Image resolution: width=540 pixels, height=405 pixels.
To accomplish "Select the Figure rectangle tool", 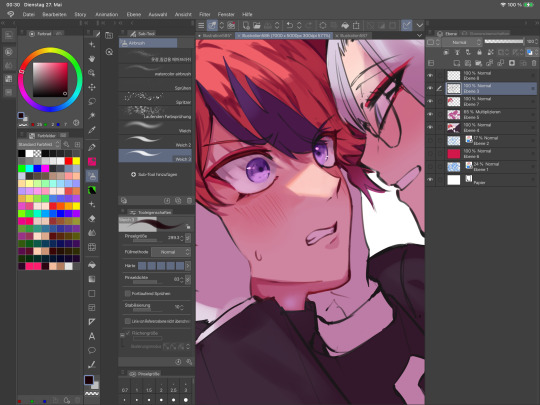I will click(92, 293).
